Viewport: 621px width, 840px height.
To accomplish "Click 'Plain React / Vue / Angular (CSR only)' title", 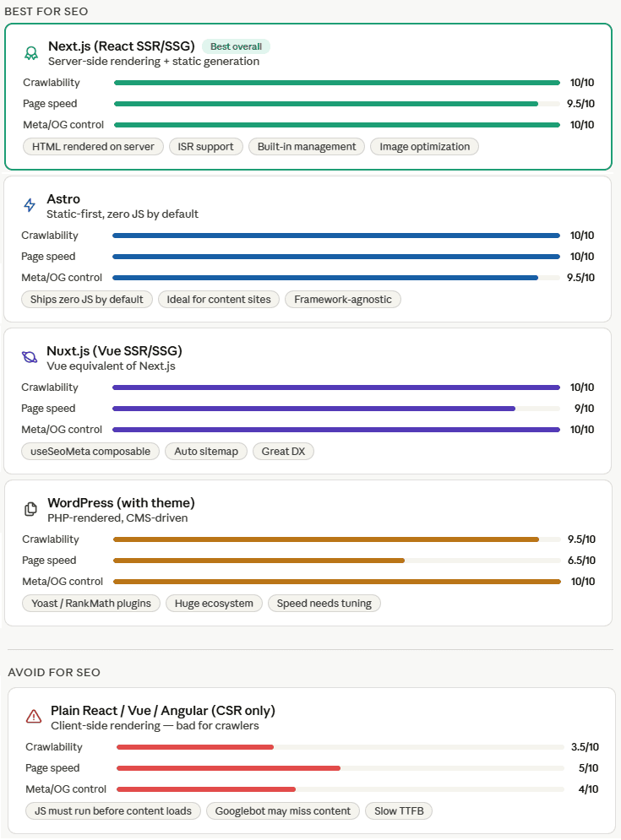I will [163, 710].
